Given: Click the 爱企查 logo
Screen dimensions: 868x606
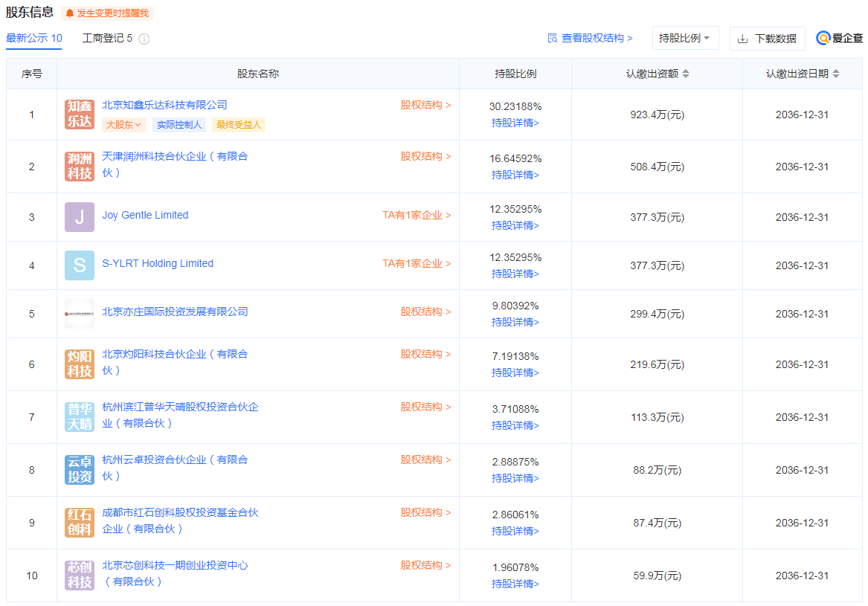Looking at the screenshot, I should click(839, 38).
